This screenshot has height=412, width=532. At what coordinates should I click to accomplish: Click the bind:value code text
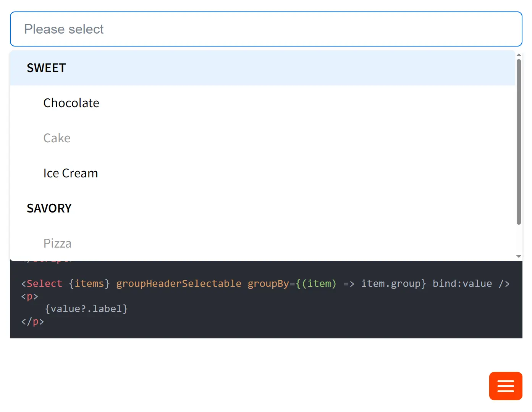462,283
